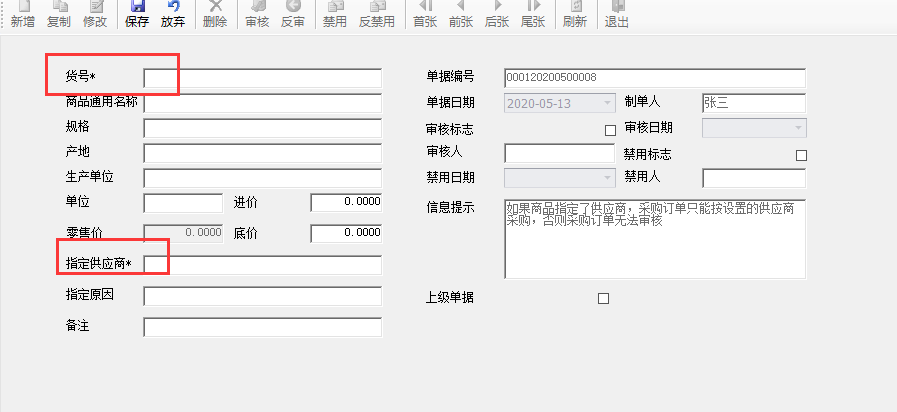897x412 pixels.
Task: Click the 产地 input field
Action: (x=263, y=153)
